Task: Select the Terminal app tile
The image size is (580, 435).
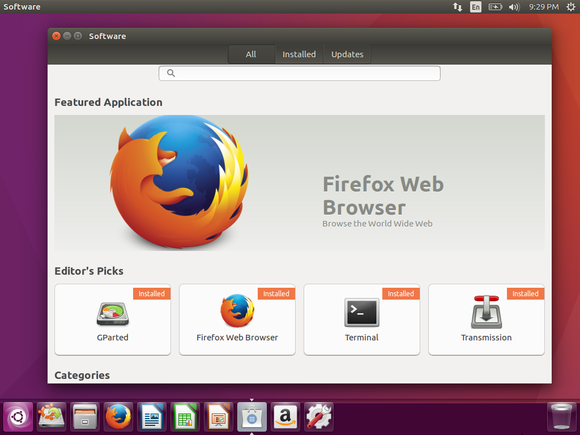Action: (362, 320)
